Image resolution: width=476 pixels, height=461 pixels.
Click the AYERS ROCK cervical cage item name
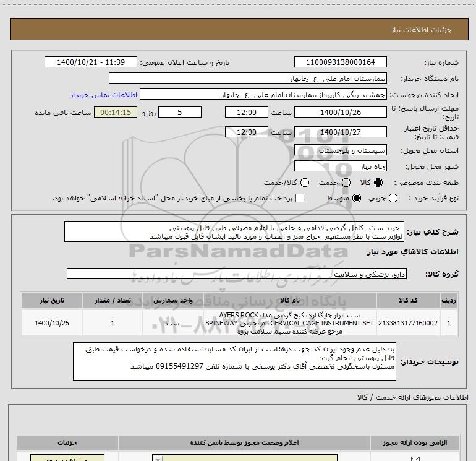(x=289, y=323)
